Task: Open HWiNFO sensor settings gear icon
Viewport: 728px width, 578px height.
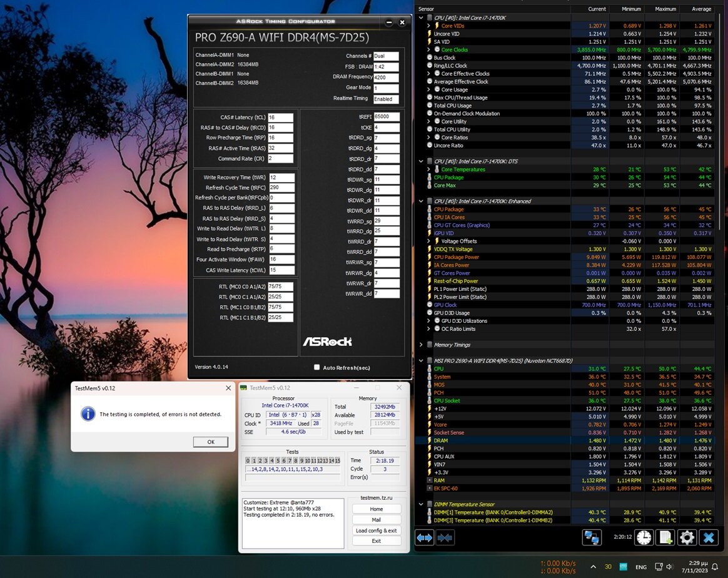Action: click(x=687, y=537)
